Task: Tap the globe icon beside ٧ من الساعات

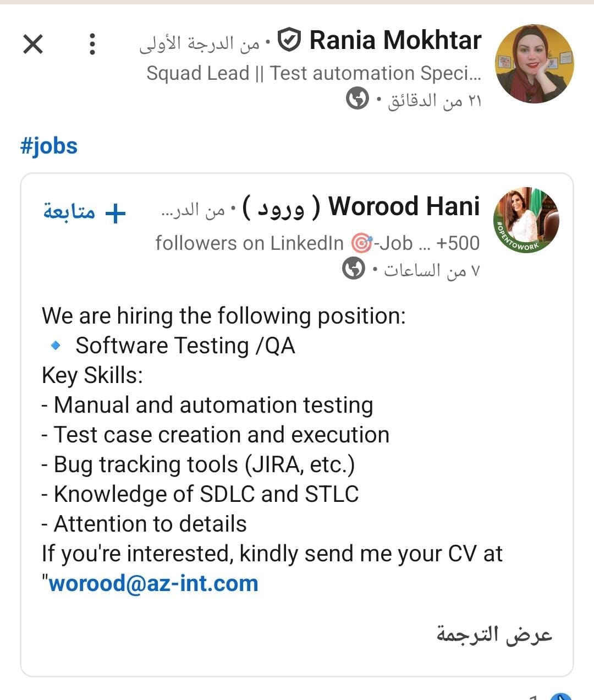Action: coord(354,270)
